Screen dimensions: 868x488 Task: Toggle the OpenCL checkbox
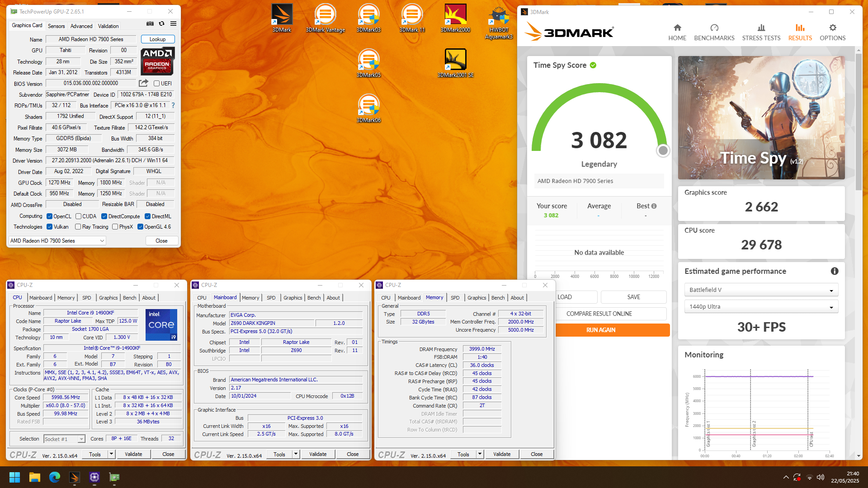pos(50,216)
